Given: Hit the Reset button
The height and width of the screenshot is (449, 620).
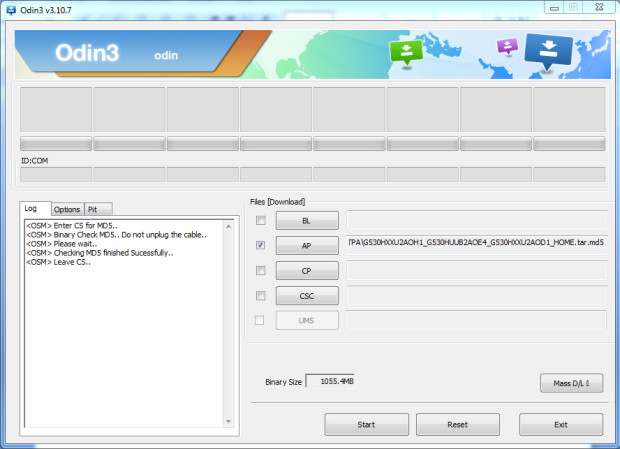Looking at the screenshot, I should click(x=457, y=424).
